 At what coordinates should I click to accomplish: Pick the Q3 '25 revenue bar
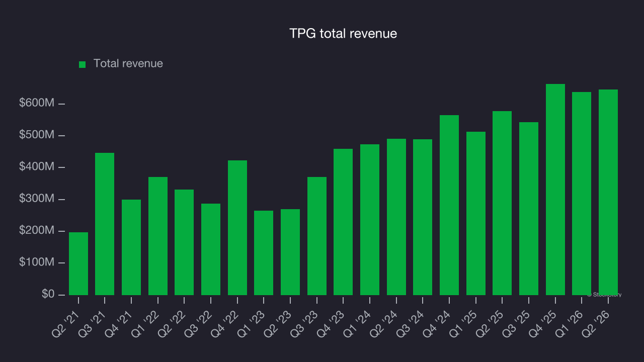[529, 209]
